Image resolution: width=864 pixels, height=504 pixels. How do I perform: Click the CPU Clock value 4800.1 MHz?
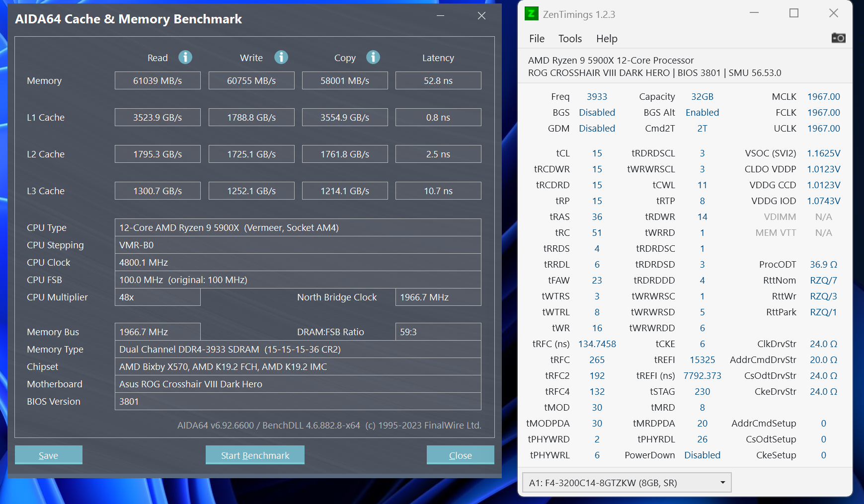(x=298, y=262)
